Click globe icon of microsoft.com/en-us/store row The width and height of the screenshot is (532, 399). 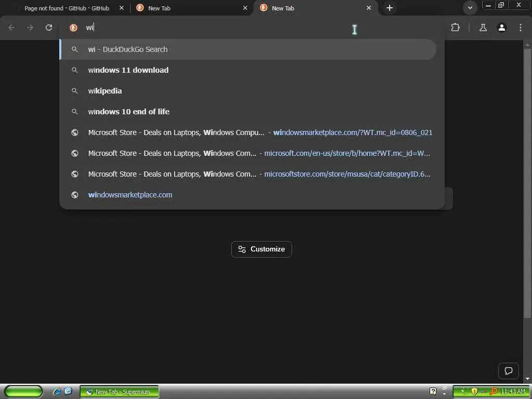pyautogui.click(x=75, y=153)
